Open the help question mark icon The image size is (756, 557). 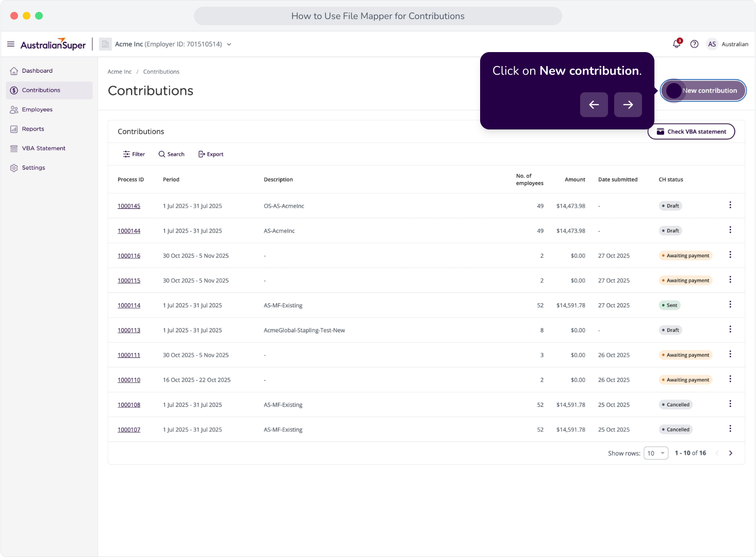695,44
